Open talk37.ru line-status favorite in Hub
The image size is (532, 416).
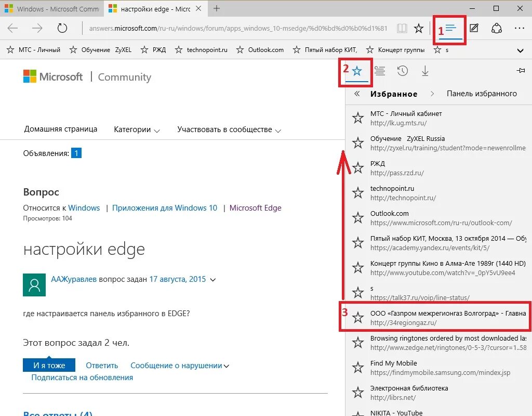pos(438,293)
